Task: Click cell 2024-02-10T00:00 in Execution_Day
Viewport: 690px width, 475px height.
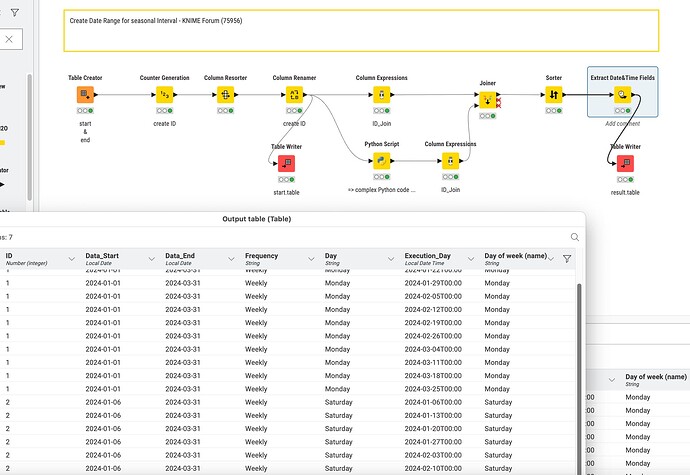Action: [x=433, y=468]
